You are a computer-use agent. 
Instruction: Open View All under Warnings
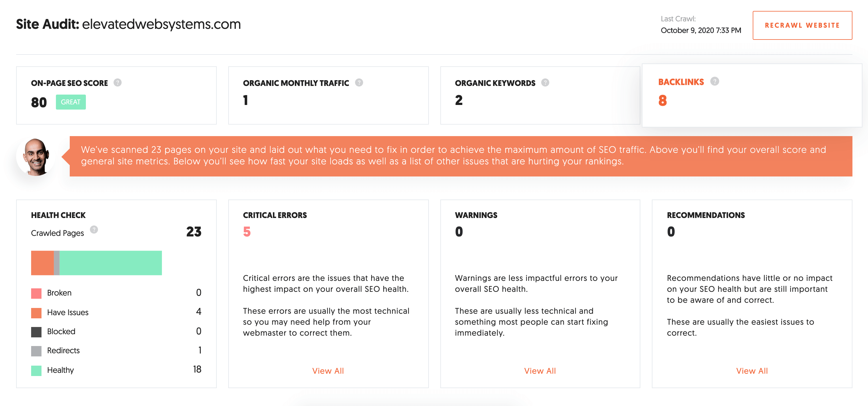click(540, 371)
